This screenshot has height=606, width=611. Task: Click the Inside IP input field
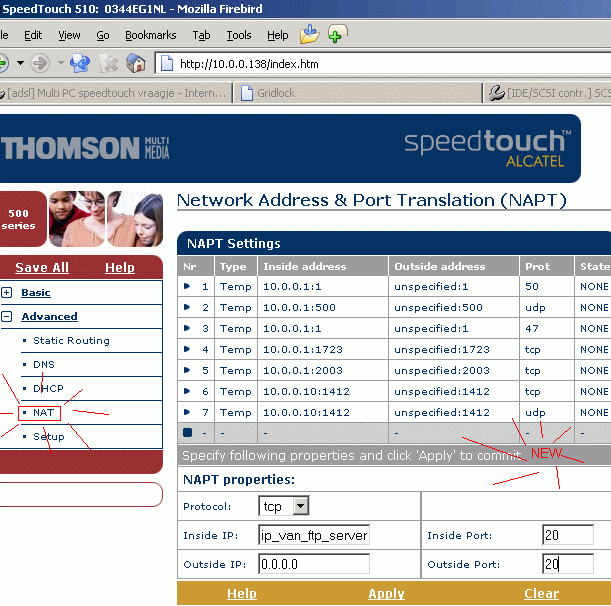[314, 535]
